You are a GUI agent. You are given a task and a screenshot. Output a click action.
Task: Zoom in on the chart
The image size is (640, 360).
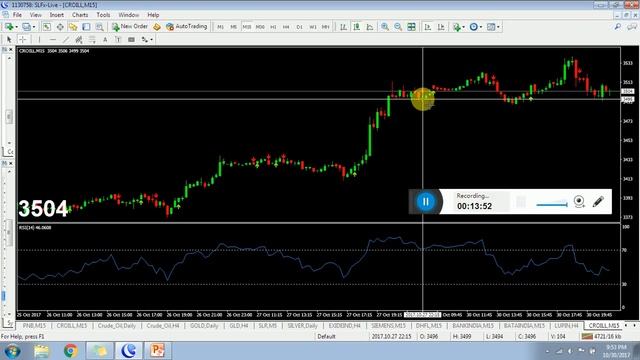pyautogui.click(x=384, y=27)
